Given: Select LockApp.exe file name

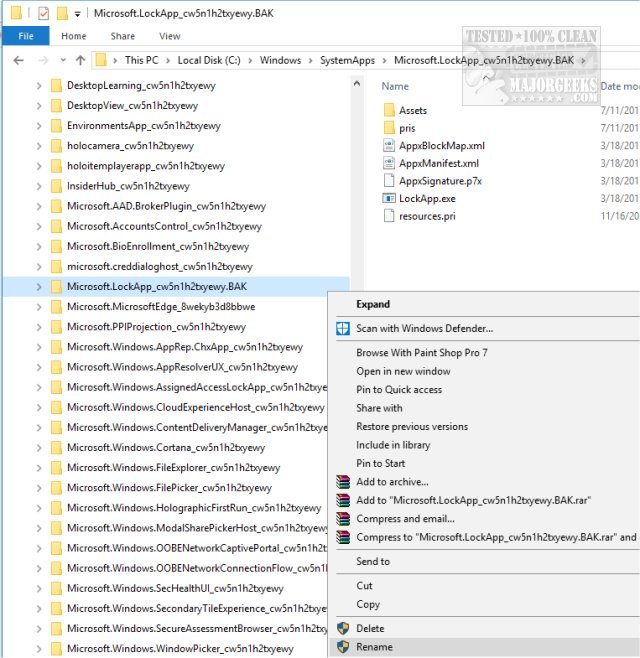Looking at the screenshot, I should pyautogui.click(x=427, y=198).
